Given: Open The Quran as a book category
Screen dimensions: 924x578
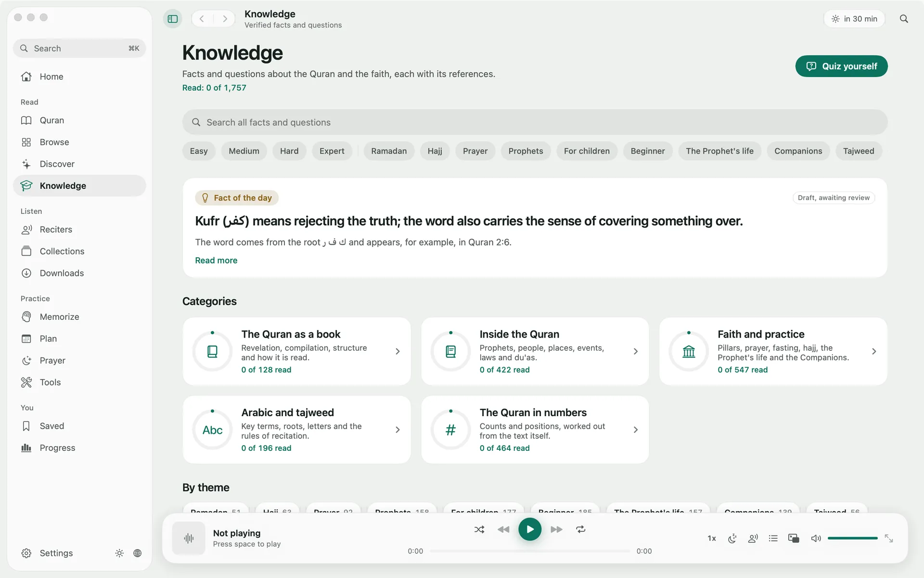Looking at the screenshot, I should [296, 351].
